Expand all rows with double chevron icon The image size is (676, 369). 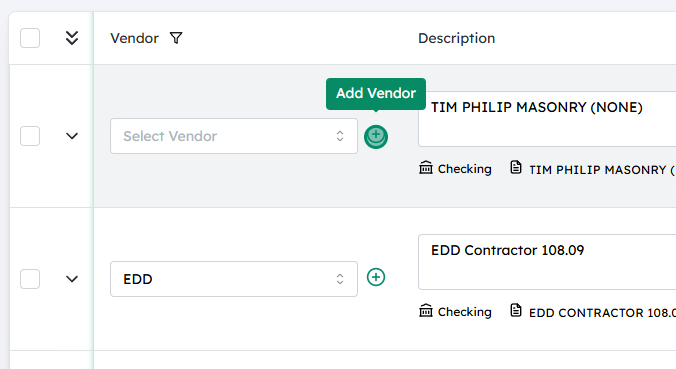point(72,38)
